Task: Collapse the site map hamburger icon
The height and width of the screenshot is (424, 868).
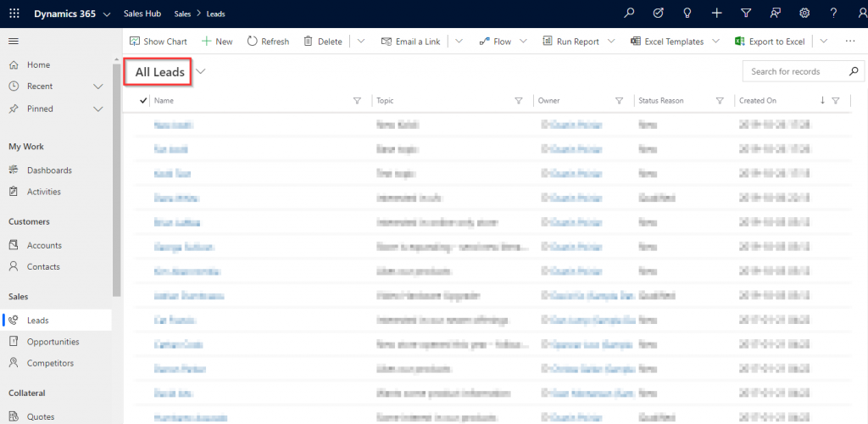Action: click(14, 42)
